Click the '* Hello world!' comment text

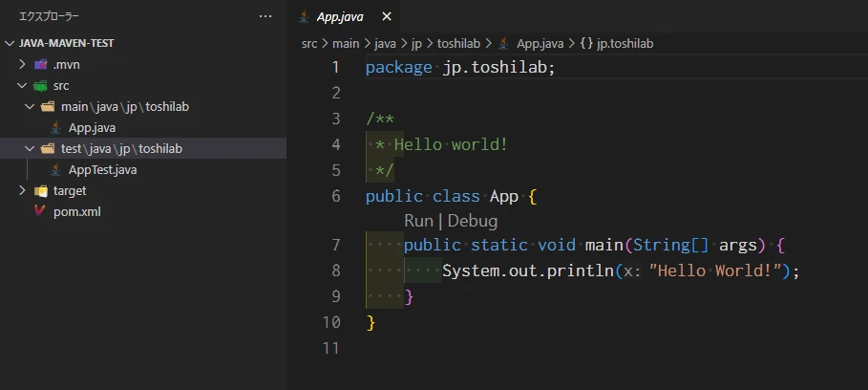point(441,145)
